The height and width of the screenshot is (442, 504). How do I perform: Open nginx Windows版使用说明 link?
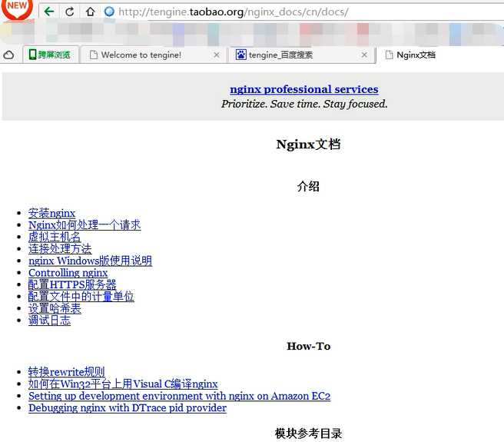[x=91, y=261]
